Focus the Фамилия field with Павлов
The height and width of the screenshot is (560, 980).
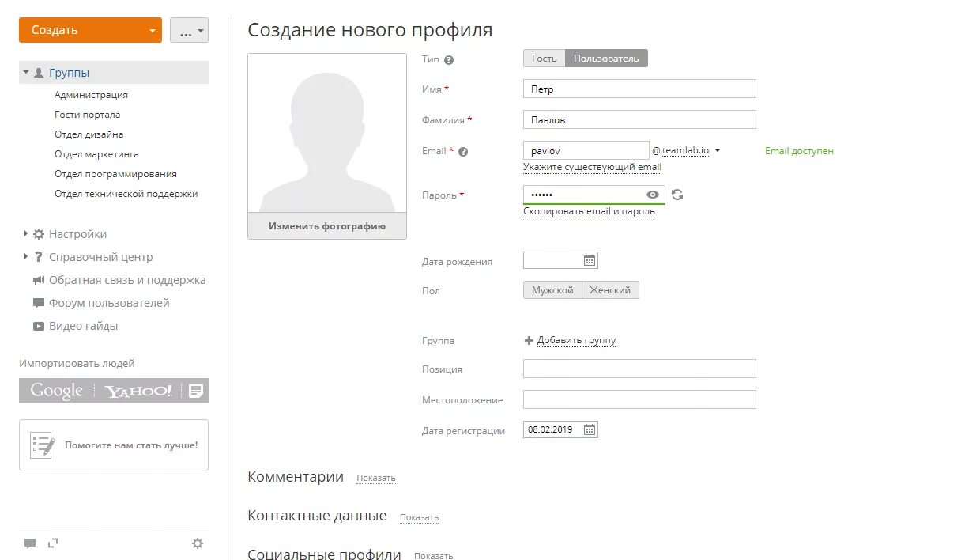point(639,119)
